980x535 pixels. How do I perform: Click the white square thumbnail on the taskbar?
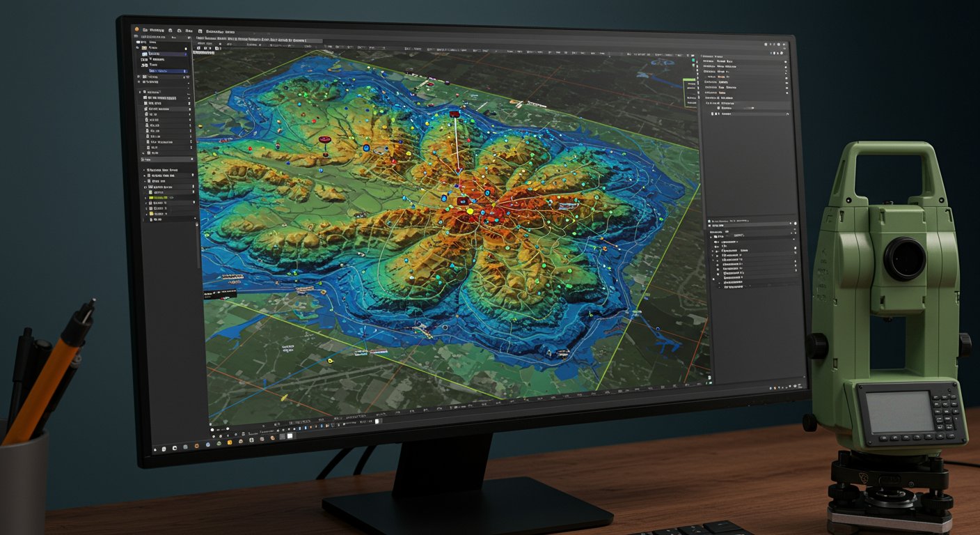click(290, 436)
